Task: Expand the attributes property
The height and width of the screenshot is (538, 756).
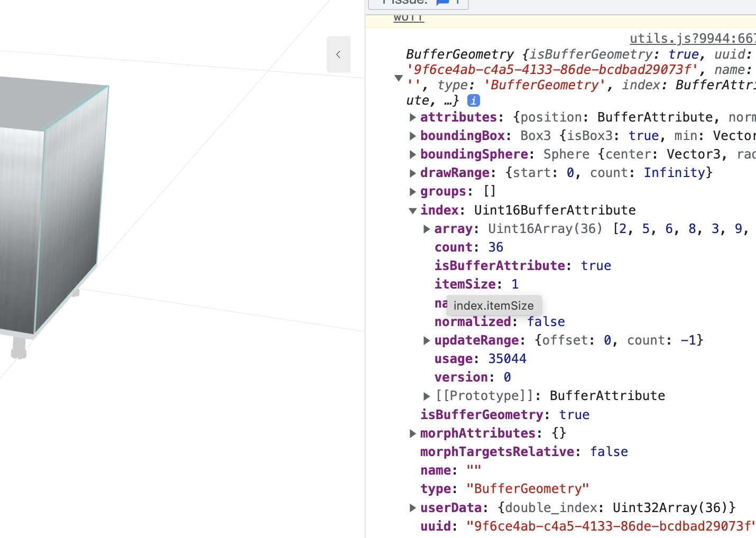Action: 413,117
